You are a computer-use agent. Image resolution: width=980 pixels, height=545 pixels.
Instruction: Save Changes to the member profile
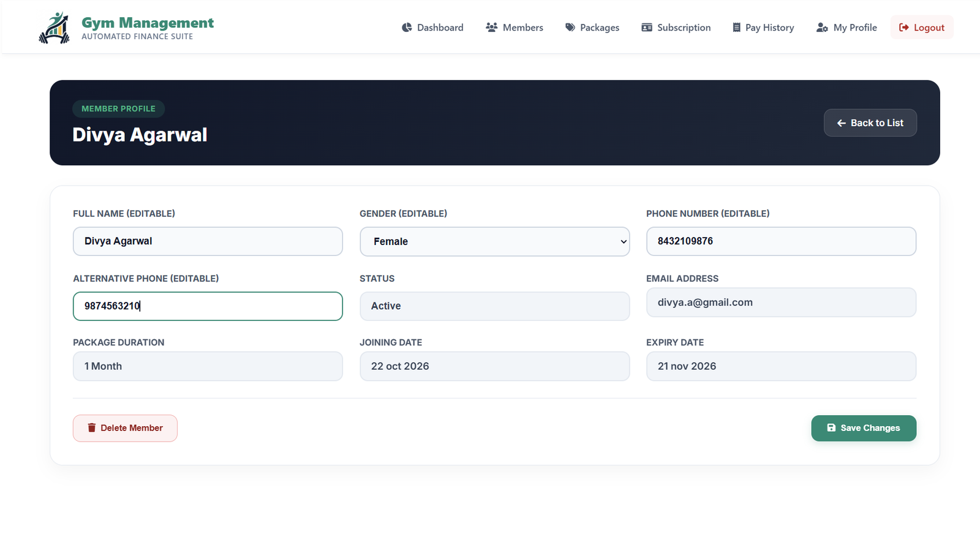(864, 428)
